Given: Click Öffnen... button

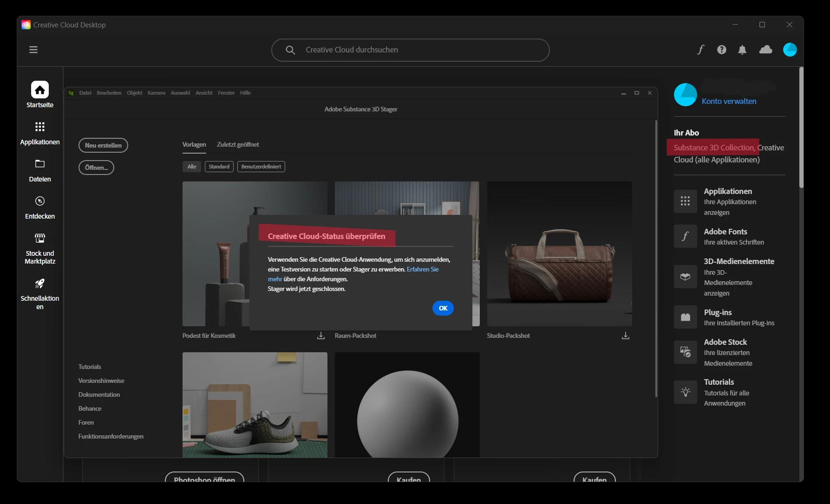Looking at the screenshot, I should tap(96, 168).
